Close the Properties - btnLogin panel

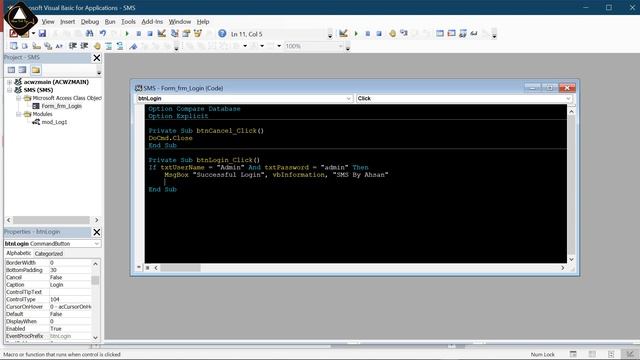(x=97, y=232)
